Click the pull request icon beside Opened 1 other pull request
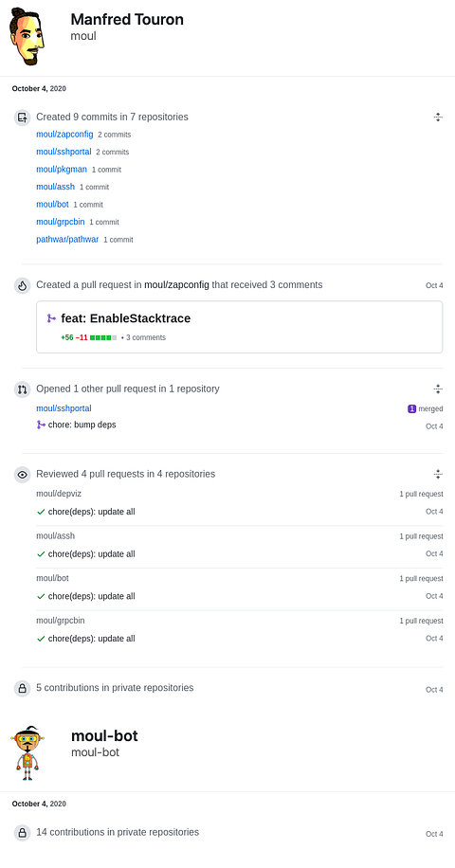 (x=22, y=389)
